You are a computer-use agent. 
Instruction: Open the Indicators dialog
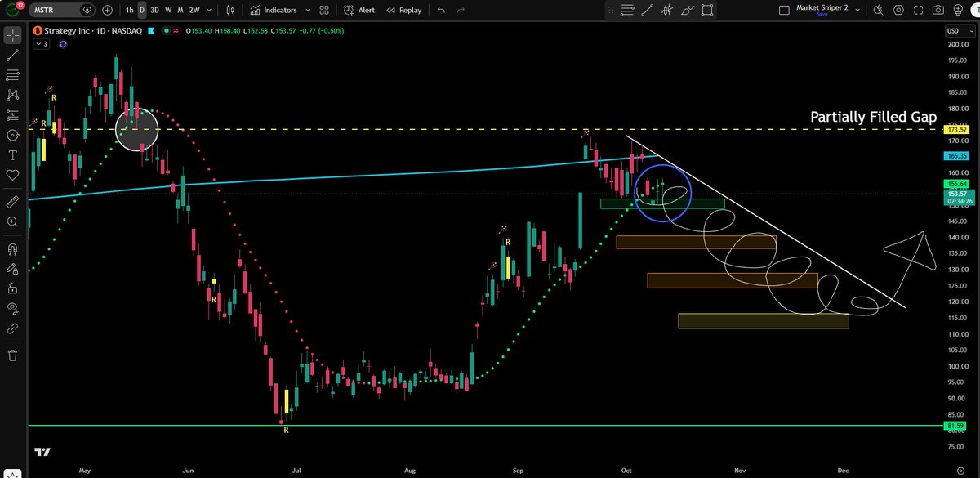click(x=274, y=10)
